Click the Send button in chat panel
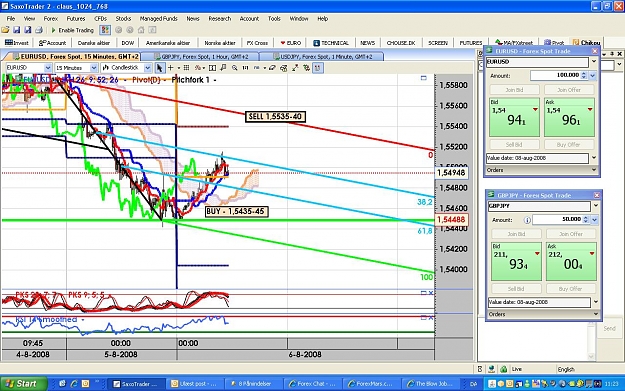 (x=609, y=328)
